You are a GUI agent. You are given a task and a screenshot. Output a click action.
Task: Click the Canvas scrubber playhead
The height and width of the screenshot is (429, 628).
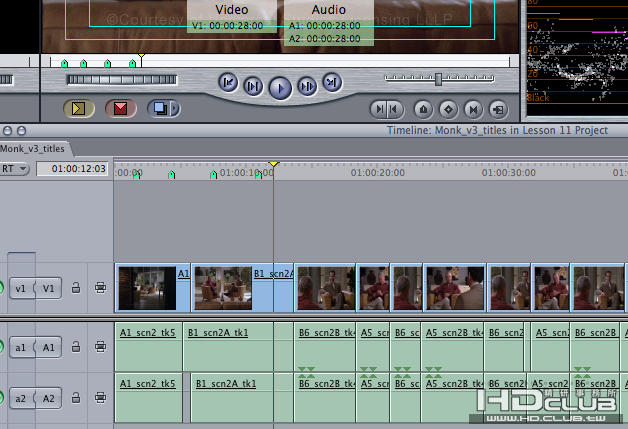coord(141,56)
